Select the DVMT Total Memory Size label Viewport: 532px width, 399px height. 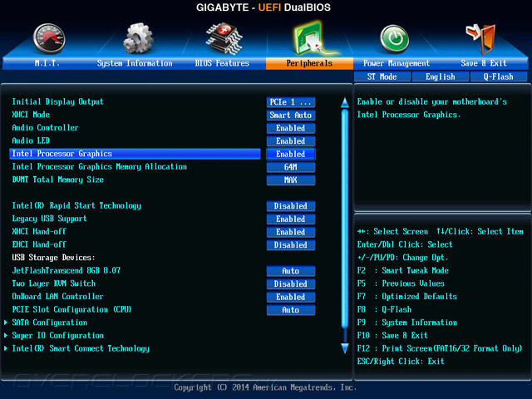(58, 180)
